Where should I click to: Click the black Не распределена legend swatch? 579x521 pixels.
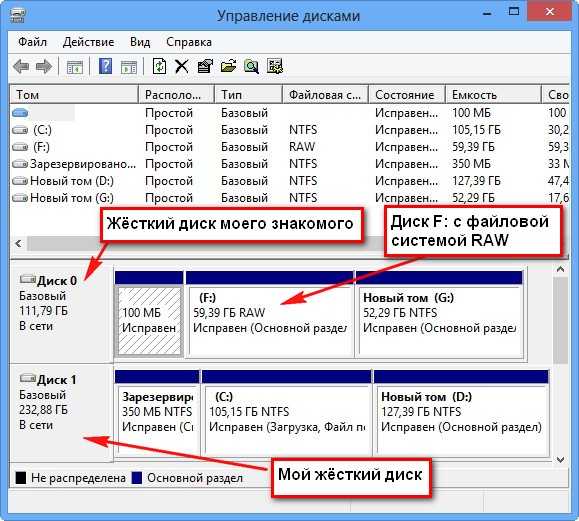[21, 478]
